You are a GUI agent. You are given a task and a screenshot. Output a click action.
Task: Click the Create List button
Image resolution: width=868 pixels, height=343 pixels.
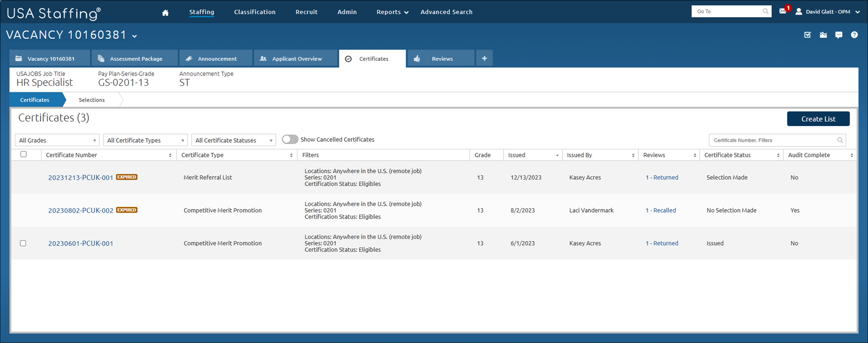point(818,119)
